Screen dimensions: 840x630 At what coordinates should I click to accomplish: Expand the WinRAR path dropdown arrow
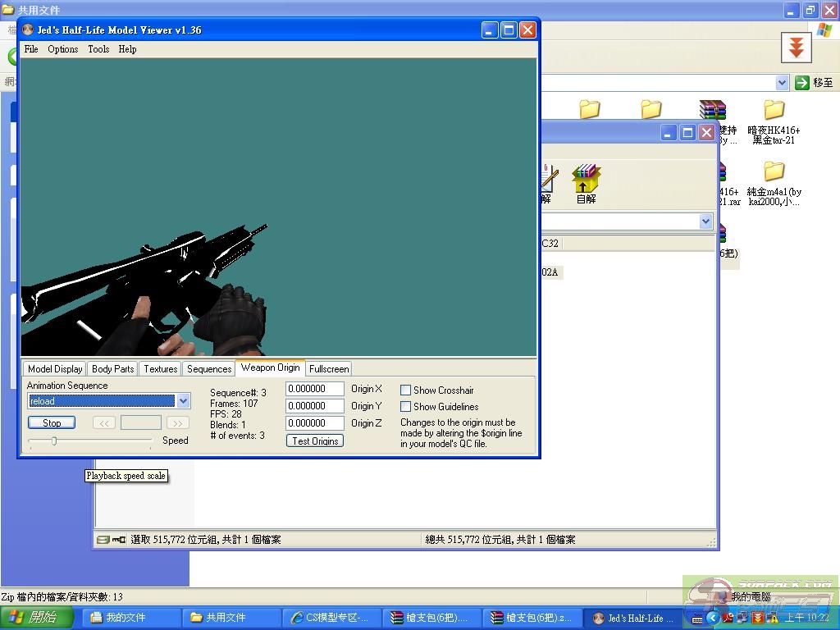[x=705, y=221]
